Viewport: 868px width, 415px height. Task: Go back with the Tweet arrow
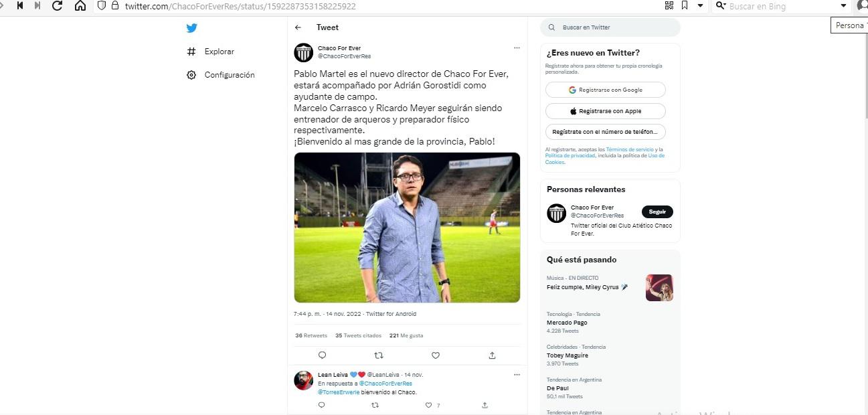tap(298, 27)
